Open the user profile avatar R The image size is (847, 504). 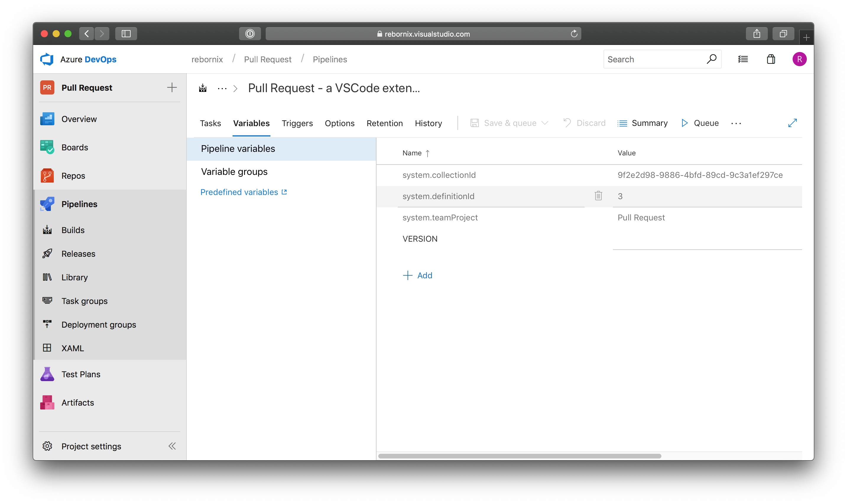(799, 59)
